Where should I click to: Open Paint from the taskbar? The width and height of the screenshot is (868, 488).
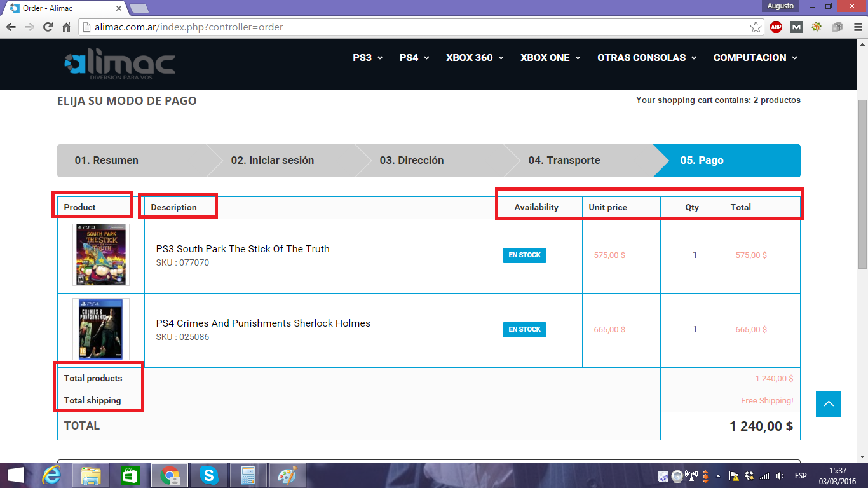(288, 475)
